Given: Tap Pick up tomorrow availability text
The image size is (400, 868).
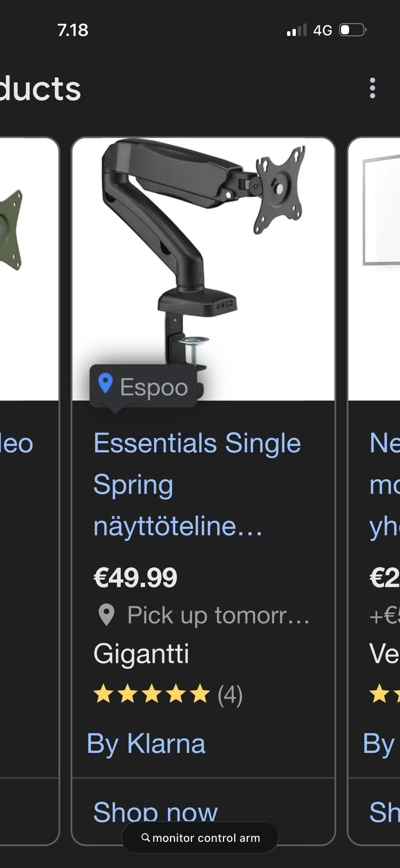Looking at the screenshot, I should [218, 615].
